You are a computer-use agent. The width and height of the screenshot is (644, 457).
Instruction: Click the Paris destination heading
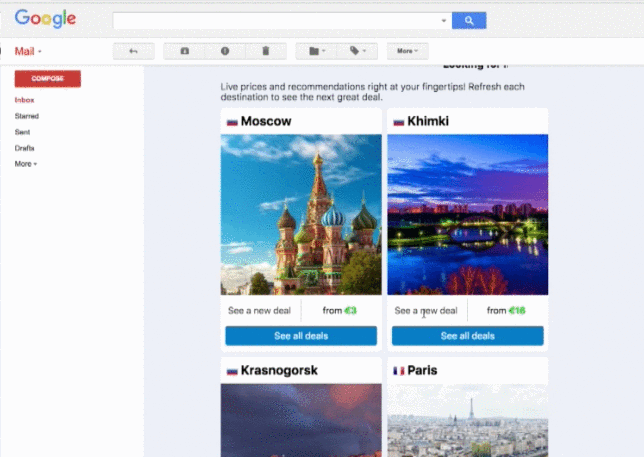pyautogui.click(x=422, y=370)
